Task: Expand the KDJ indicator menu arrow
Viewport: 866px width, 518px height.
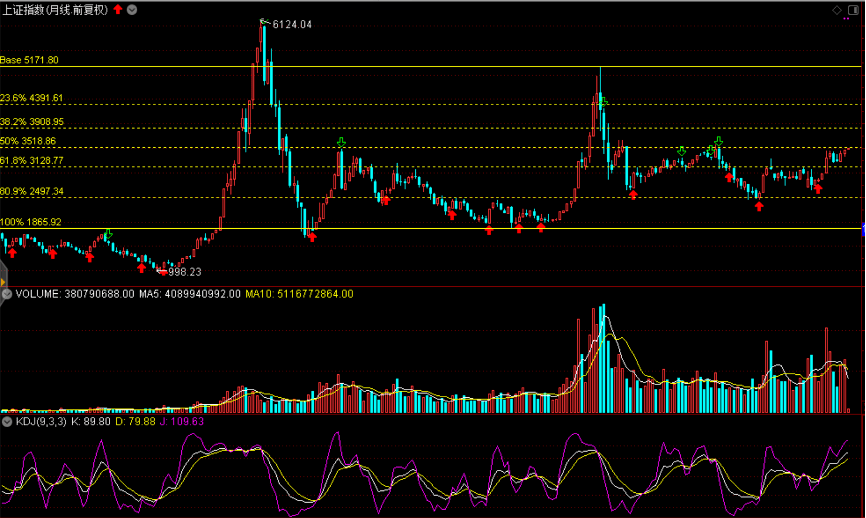Action: [6, 422]
